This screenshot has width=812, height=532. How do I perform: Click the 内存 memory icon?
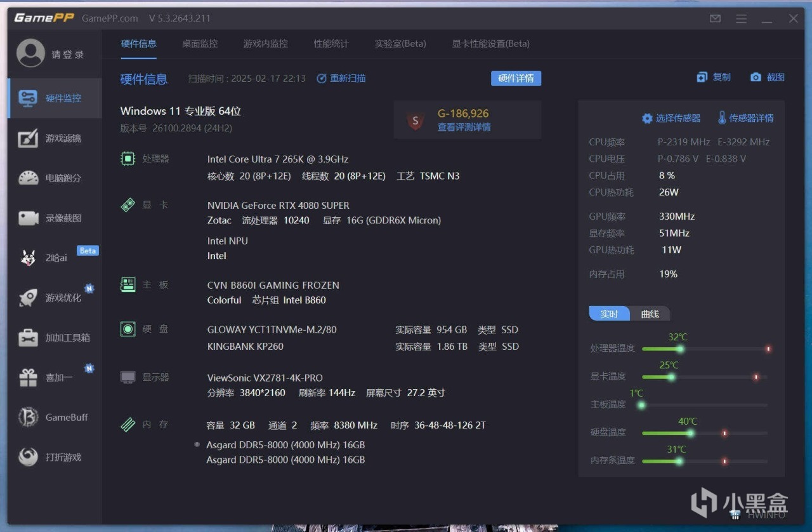[128, 424]
